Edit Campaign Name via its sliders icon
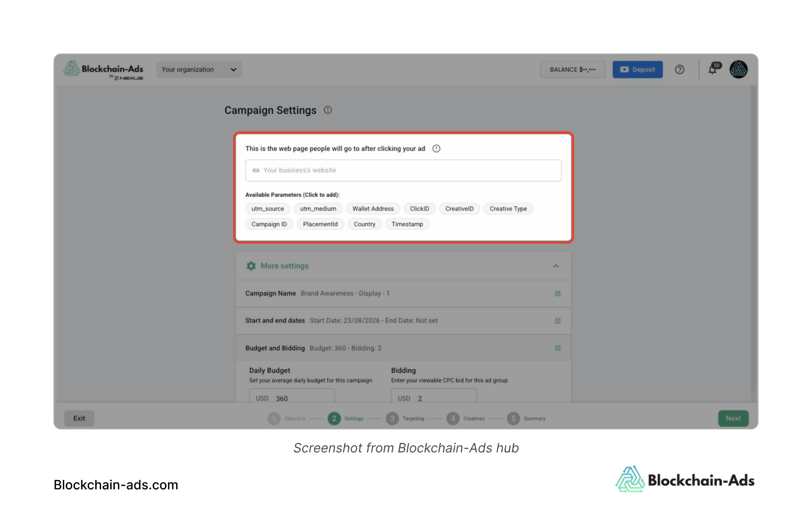 [557, 293]
